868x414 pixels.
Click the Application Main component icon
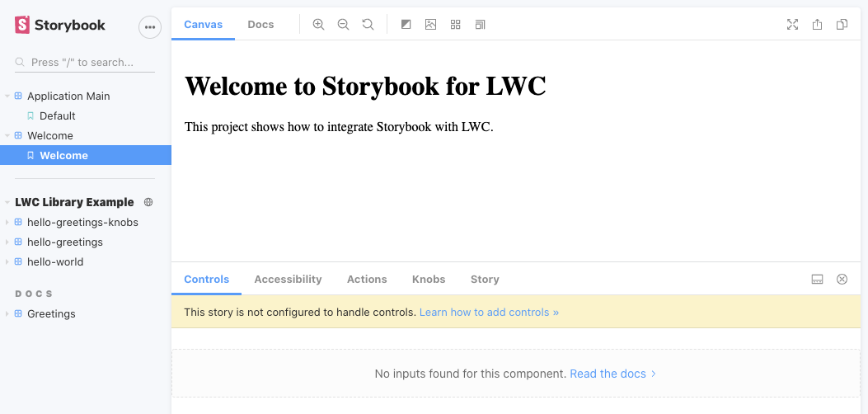click(17, 96)
